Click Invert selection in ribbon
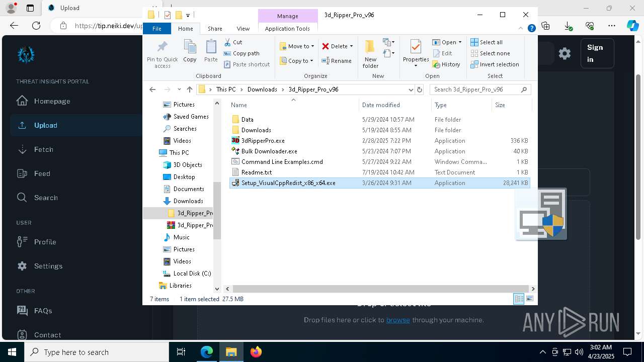 click(495, 64)
